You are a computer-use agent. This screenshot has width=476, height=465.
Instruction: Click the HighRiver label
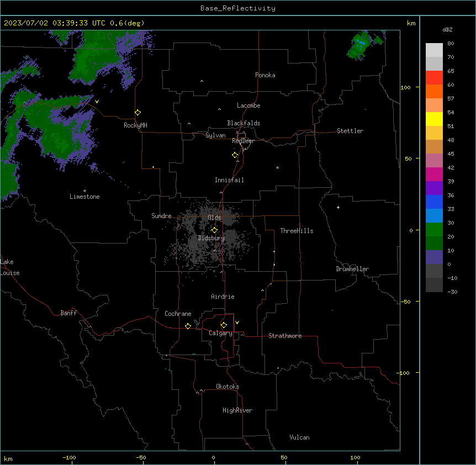237,410
